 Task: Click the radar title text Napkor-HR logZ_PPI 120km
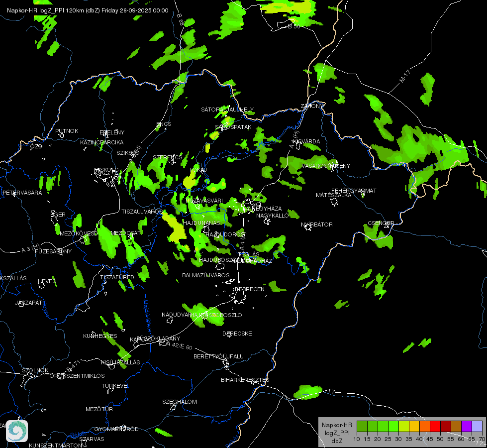(46, 10)
